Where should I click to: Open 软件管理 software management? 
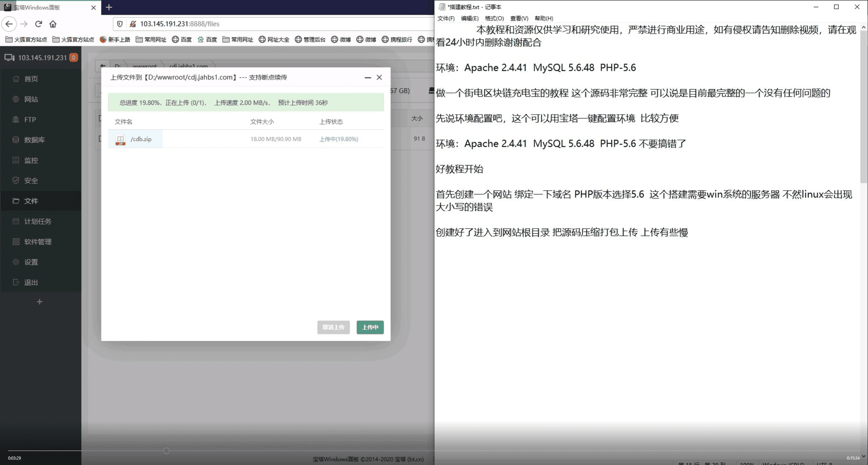point(37,241)
